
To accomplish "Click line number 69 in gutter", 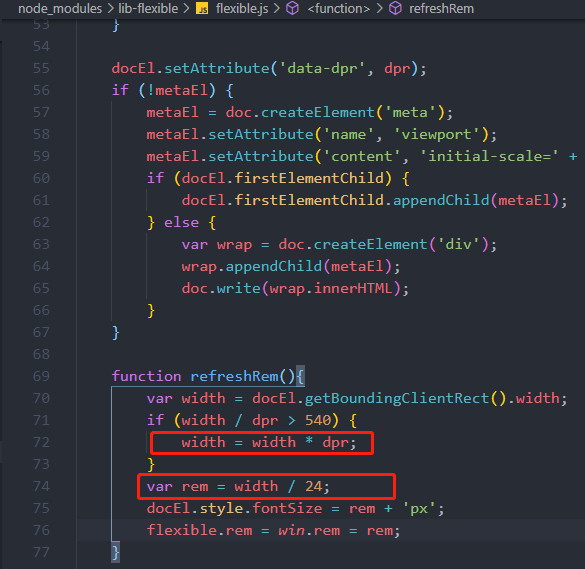I will (41, 376).
